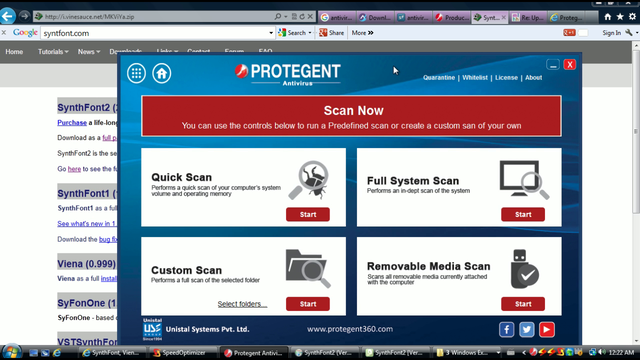Stop loading the browser page
Image resolution: width=640 pixels, height=360 pixels.
click(x=310, y=17)
